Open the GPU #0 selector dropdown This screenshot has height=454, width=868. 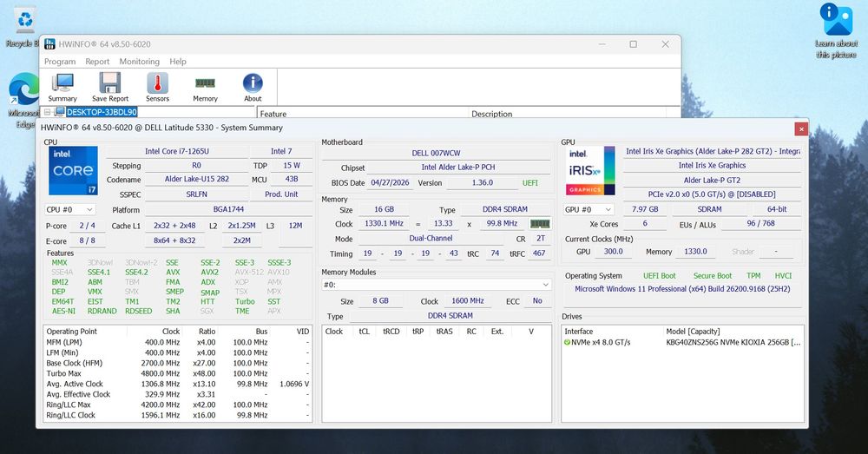pyautogui.click(x=589, y=210)
